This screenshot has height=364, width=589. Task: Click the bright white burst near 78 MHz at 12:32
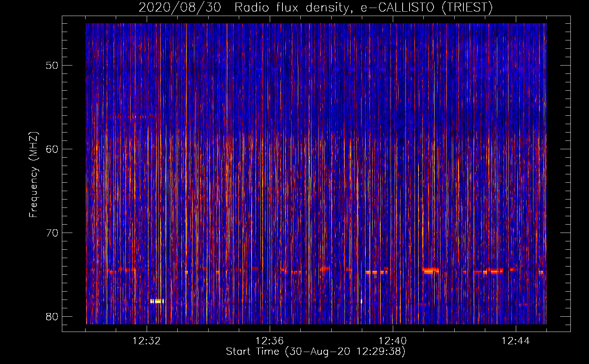coord(157,301)
